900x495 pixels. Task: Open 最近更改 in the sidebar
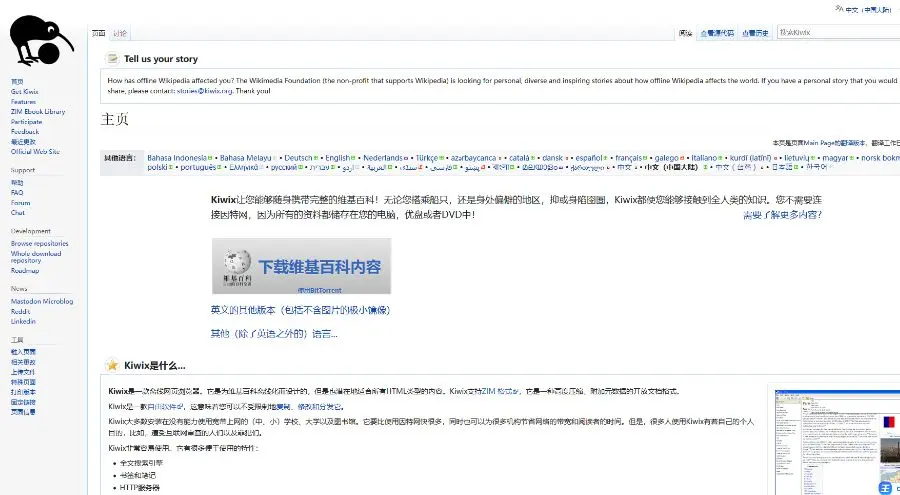coord(24,142)
